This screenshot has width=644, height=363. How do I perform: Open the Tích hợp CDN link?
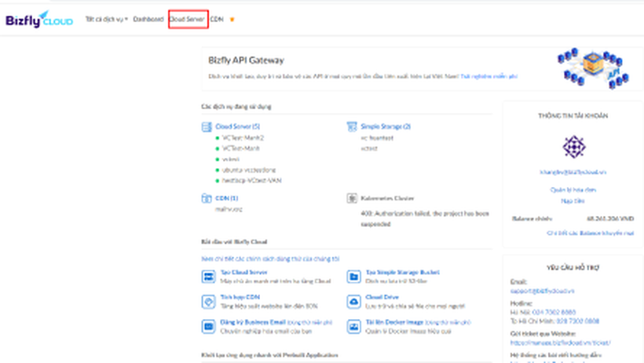(x=240, y=297)
